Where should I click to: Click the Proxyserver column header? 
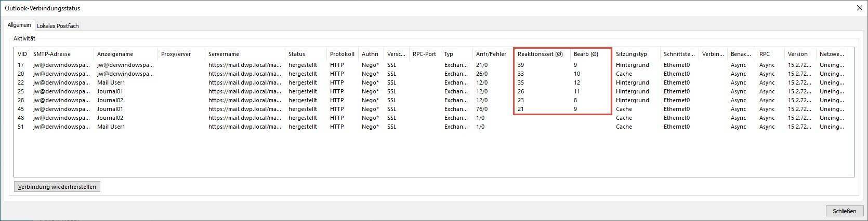point(176,54)
